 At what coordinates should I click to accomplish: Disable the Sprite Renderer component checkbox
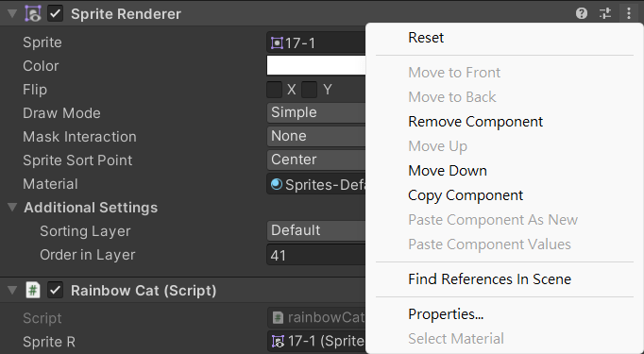point(56,13)
